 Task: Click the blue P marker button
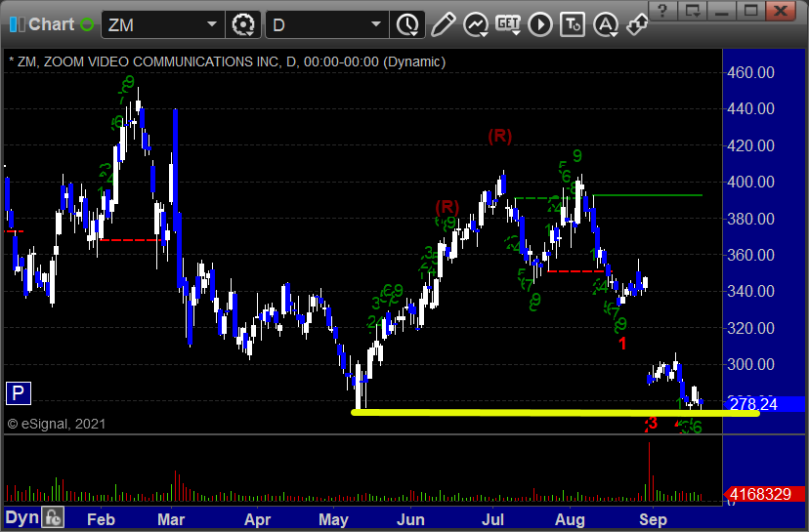(18, 393)
